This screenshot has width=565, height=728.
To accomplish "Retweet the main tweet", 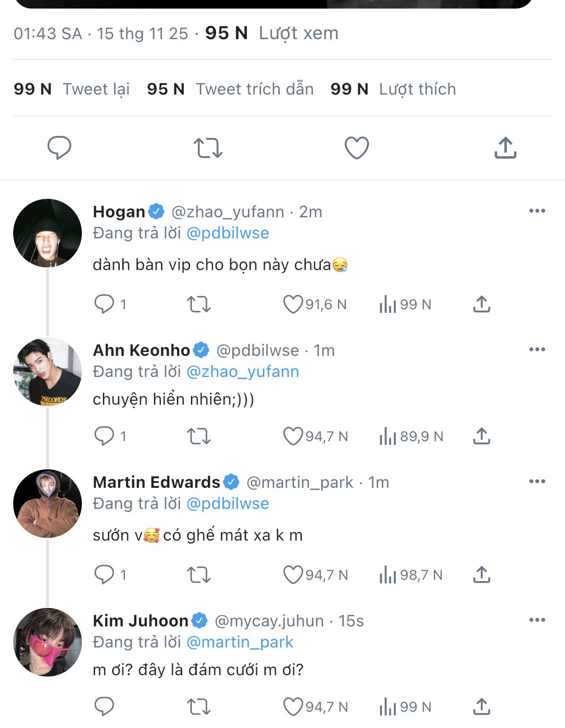I will click(x=208, y=148).
